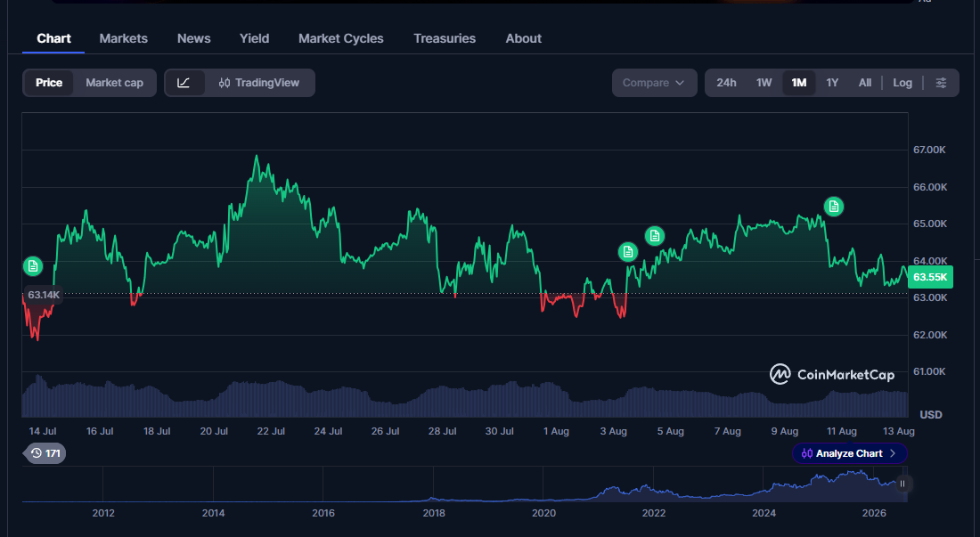Select Price chart mode

click(49, 83)
